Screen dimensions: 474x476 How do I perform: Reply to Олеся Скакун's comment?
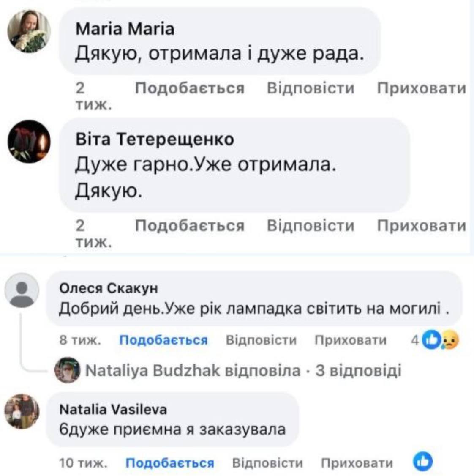261,340
